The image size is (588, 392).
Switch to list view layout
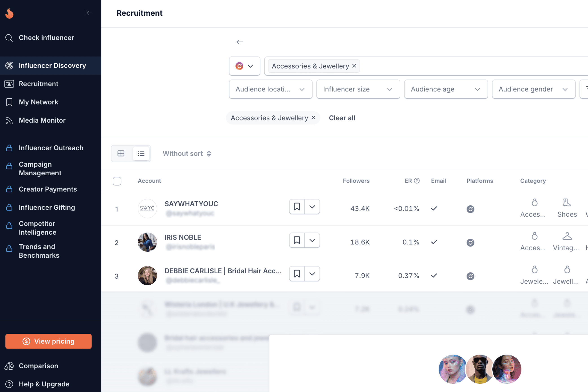(x=141, y=153)
